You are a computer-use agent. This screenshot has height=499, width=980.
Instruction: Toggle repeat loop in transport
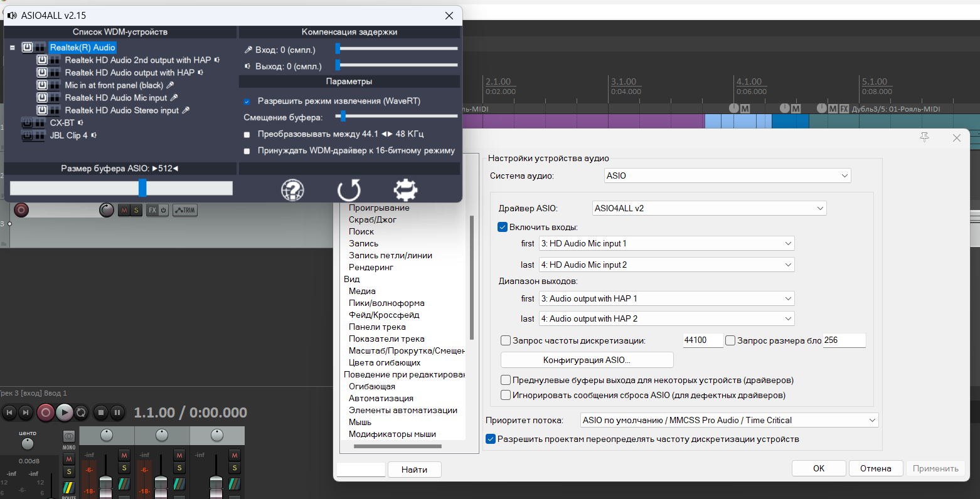click(x=81, y=412)
